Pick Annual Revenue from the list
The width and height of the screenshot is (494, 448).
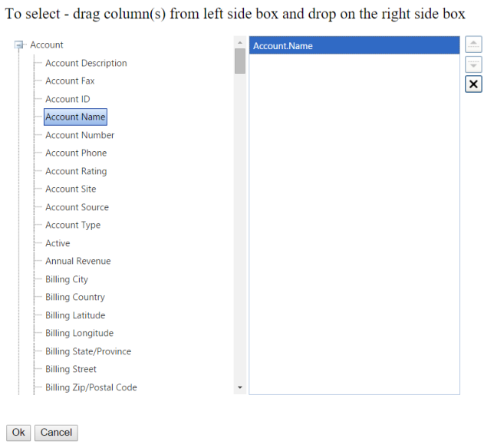click(77, 261)
